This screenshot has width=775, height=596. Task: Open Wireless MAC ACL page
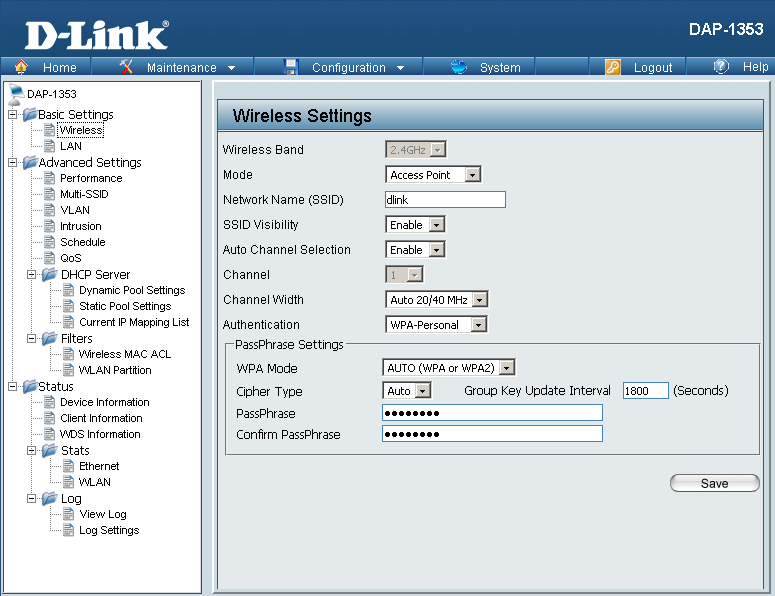(125, 354)
